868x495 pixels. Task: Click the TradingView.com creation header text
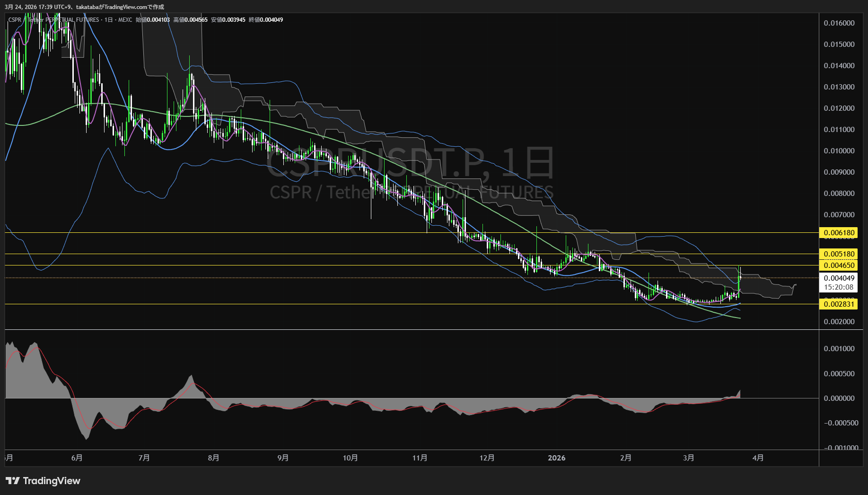click(84, 7)
